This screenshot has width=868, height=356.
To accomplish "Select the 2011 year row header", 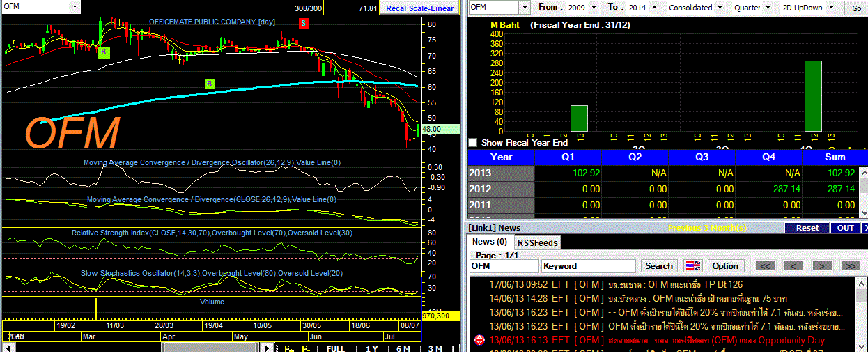I will click(501, 205).
